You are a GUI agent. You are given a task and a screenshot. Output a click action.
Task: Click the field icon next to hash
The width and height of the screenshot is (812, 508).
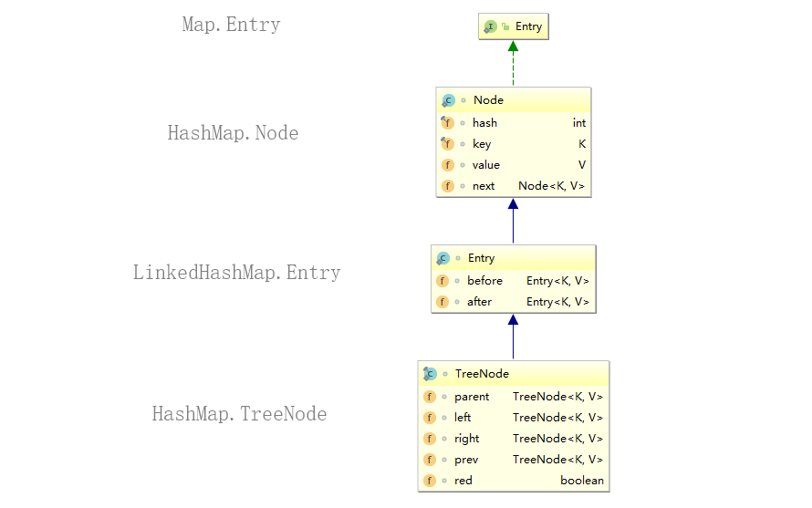447,123
